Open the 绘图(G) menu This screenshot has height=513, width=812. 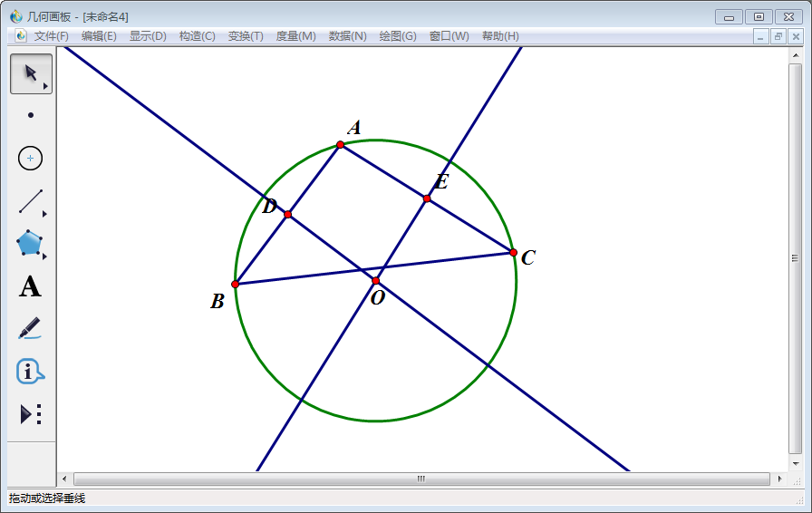398,36
